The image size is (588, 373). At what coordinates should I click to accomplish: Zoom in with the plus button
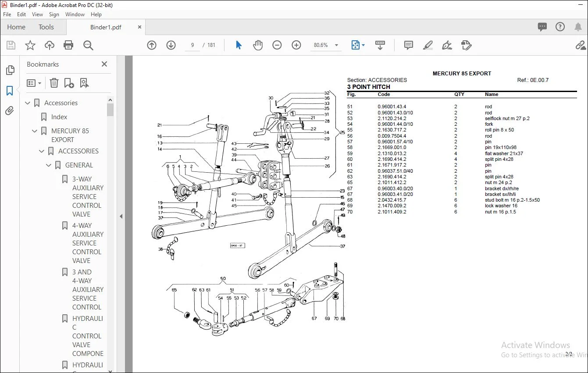pyautogui.click(x=296, y=45)
